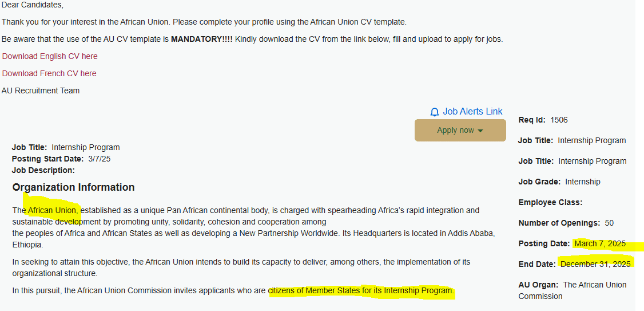
Task: Click highlighted "citizens of Member States" phrase
Action: [313, 291]
